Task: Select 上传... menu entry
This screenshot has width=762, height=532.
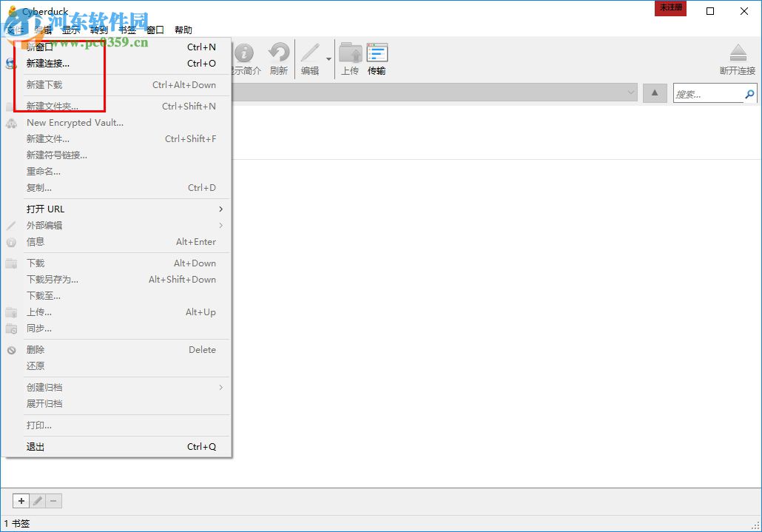Action: pos(117,312)
